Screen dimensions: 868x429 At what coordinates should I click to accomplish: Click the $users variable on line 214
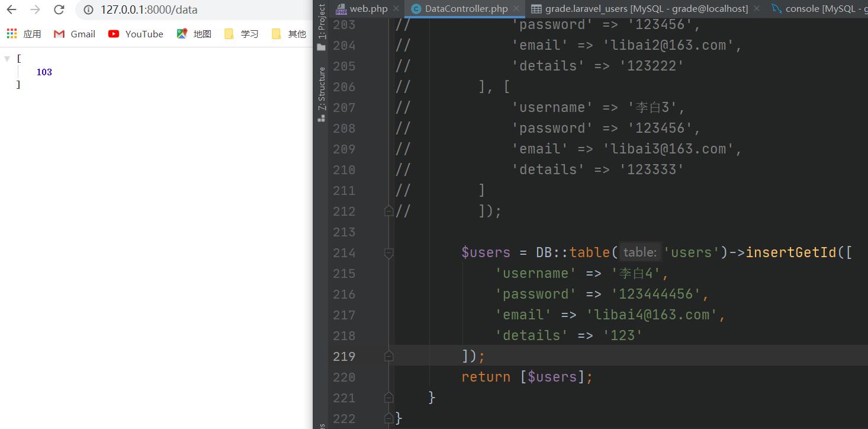pyautogui.click(x=486, y=253)
